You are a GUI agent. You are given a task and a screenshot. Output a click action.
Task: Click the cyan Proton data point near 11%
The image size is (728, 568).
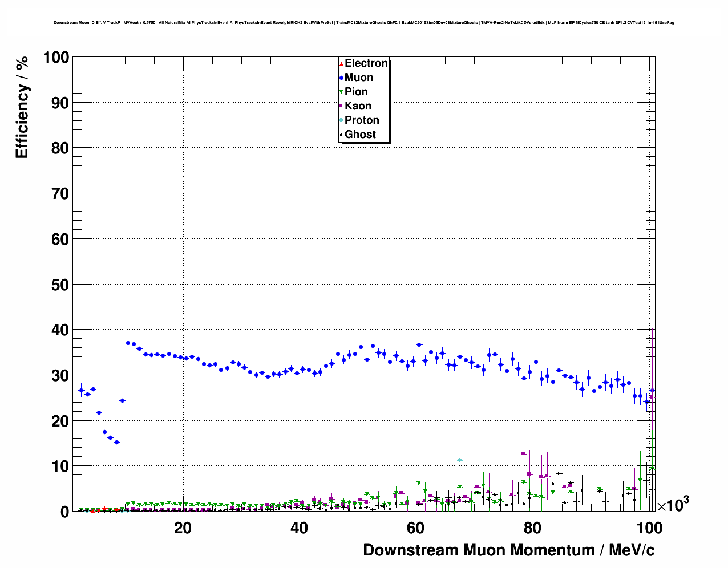tap(459, 460)
